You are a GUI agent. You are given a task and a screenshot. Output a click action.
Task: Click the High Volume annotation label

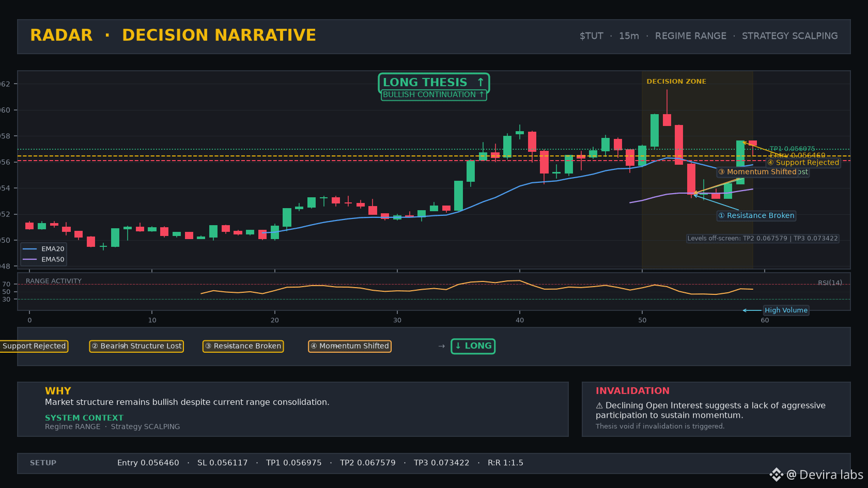point(786,310)
